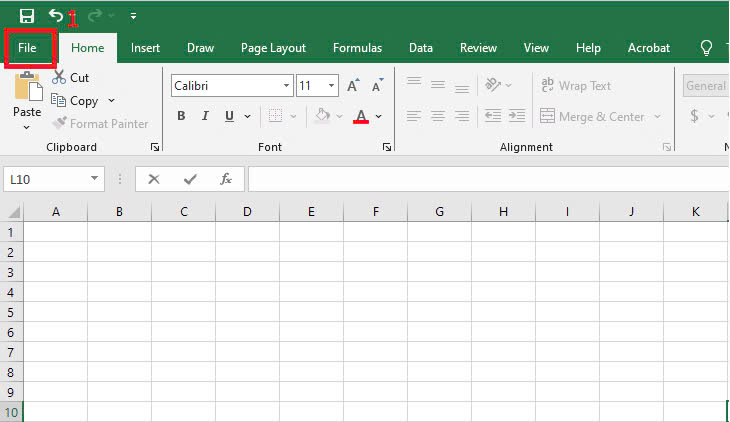This screenshot has height=422, width=730.
Task: Select all cells via corner triangle
Action: pos(14,212)
